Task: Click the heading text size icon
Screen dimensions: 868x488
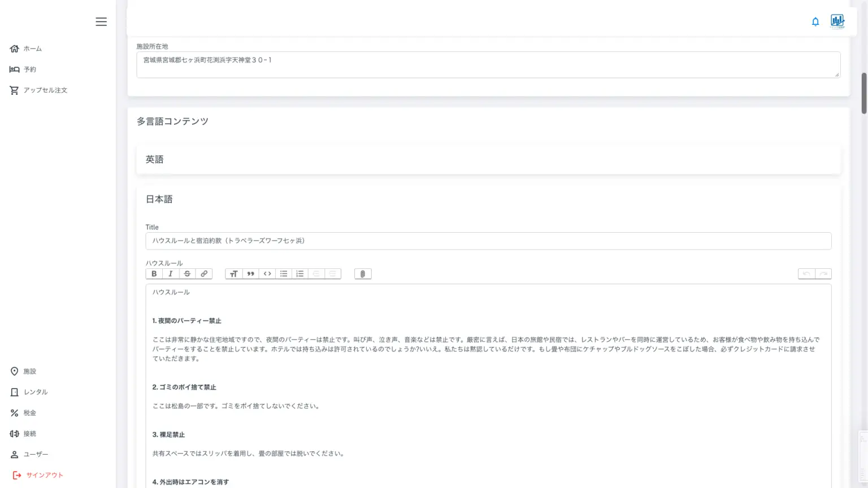Action: 234,274
